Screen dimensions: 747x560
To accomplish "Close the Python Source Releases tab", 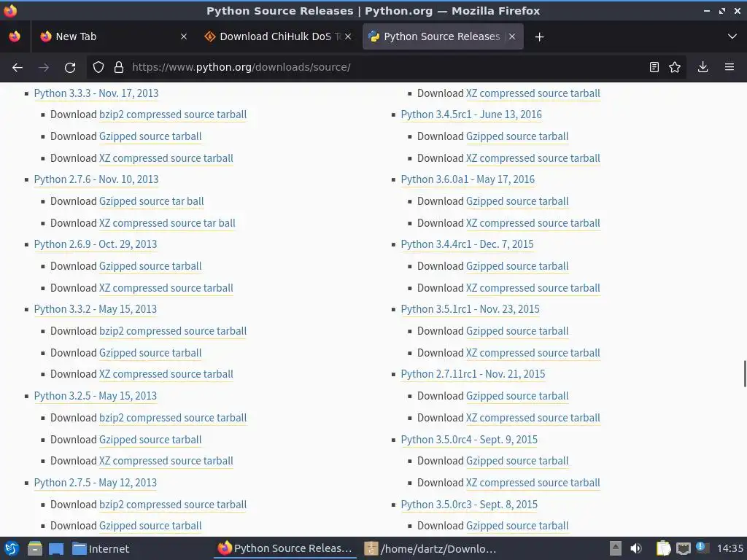I will [x=511, y=36].
